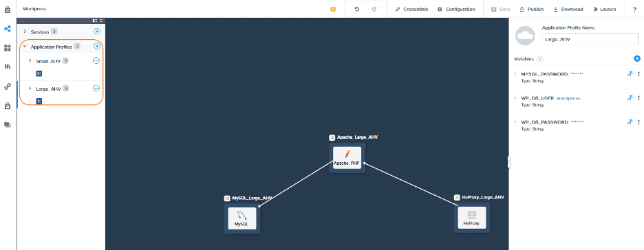Select the HaProxy service node
Viewport: 644px width, 250px height.
[x=472, y=218]
